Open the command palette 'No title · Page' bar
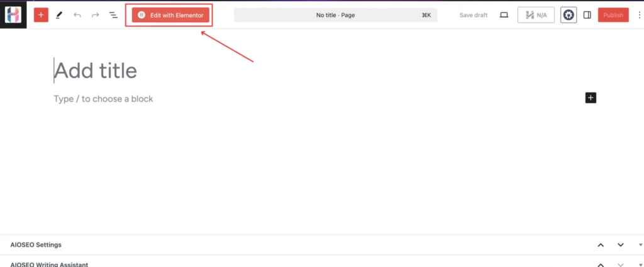This screenshot has height=267, width=644. tap(336, 15)
